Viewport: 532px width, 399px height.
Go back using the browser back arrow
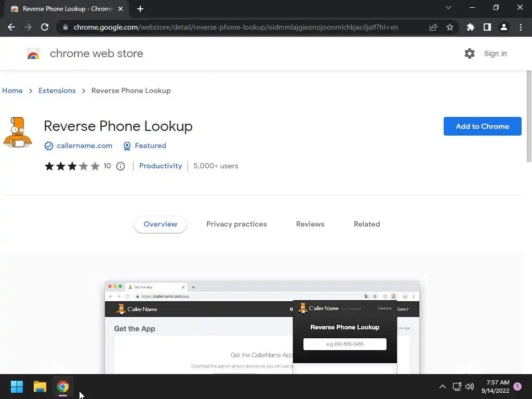click(11, 27)
